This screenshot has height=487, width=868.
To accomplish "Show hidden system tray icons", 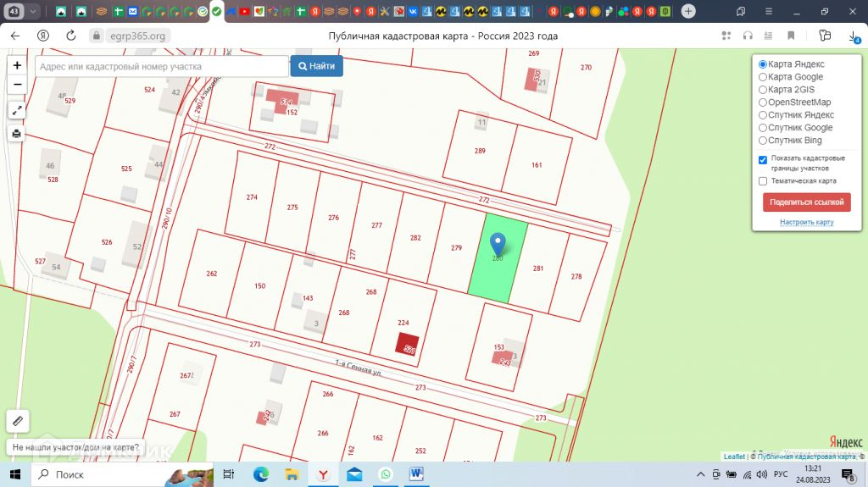I will 700,474.
